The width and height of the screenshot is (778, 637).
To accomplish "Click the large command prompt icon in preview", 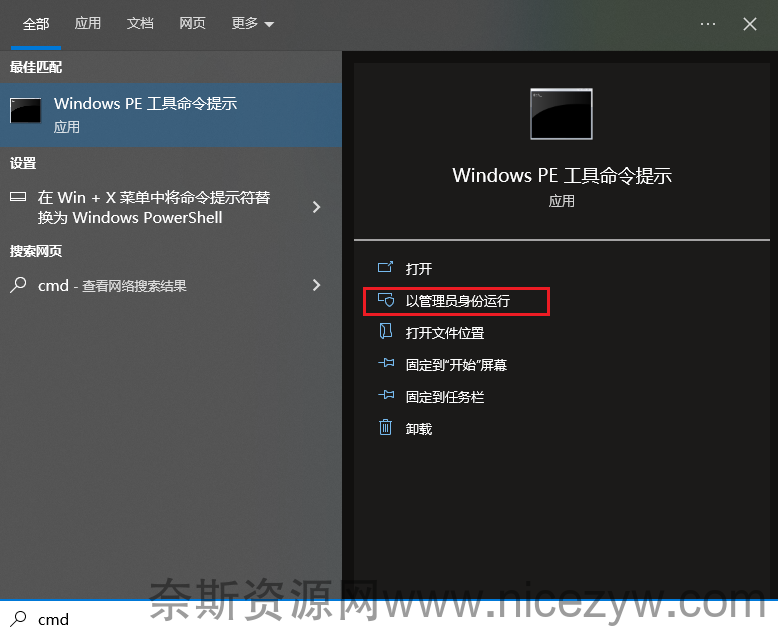I will pyautogui.click(x=561, y=114).
